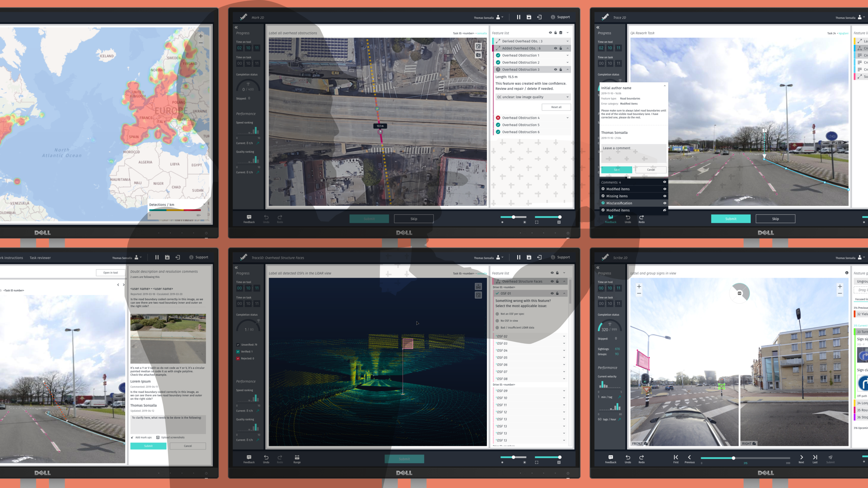The width and height of the screenshot is (868, 488).
Task: Zoom out on the Scribe 2D RIGHT view
Action: pos(840,294)
